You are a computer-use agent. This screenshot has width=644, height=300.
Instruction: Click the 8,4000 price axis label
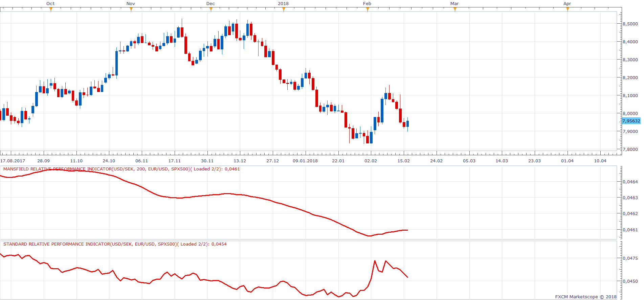630,42
